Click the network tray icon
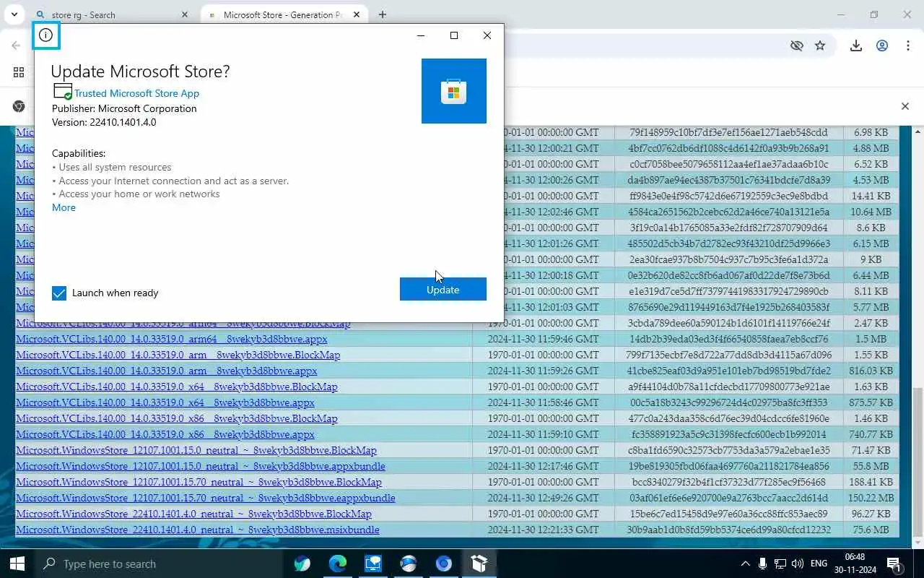The height and width of the screenshot is (578, 924). (780, 564)
